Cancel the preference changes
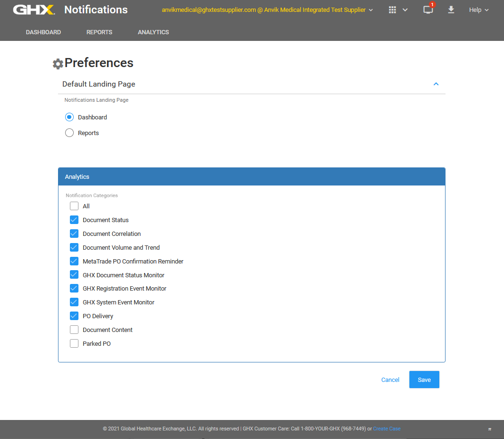Image resolution: width=504 pixels, height=439 pixels. (x=390, y=380)
